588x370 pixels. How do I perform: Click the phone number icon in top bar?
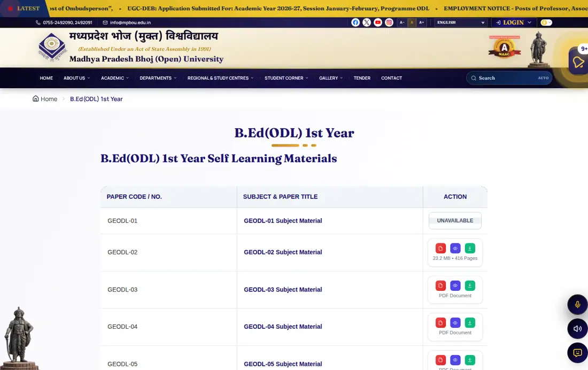38,22
